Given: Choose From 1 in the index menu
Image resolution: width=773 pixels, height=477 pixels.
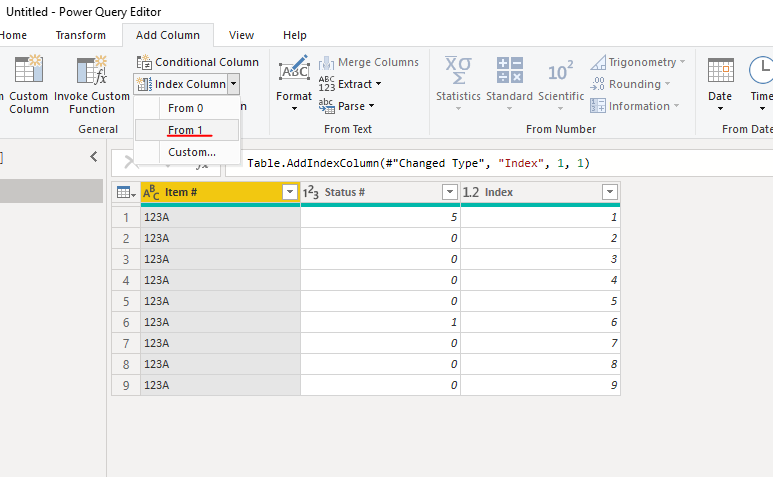Looking at the screenshot, I should coord(187,130).
